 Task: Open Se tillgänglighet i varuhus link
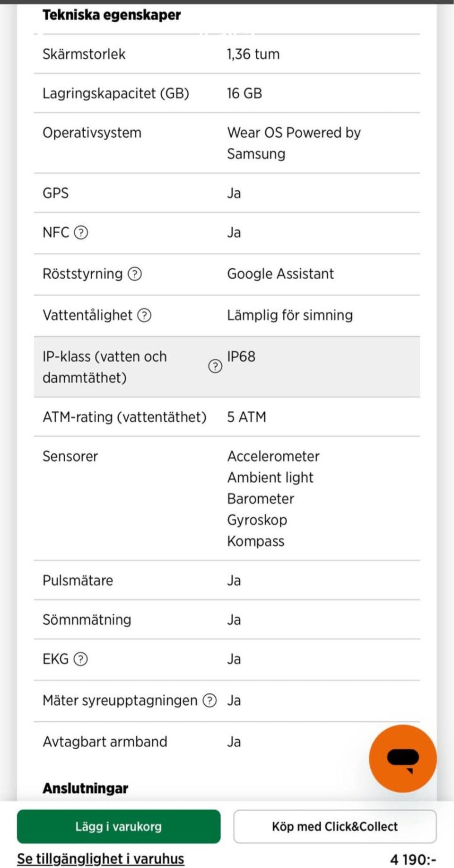click(x=101, y=859)
